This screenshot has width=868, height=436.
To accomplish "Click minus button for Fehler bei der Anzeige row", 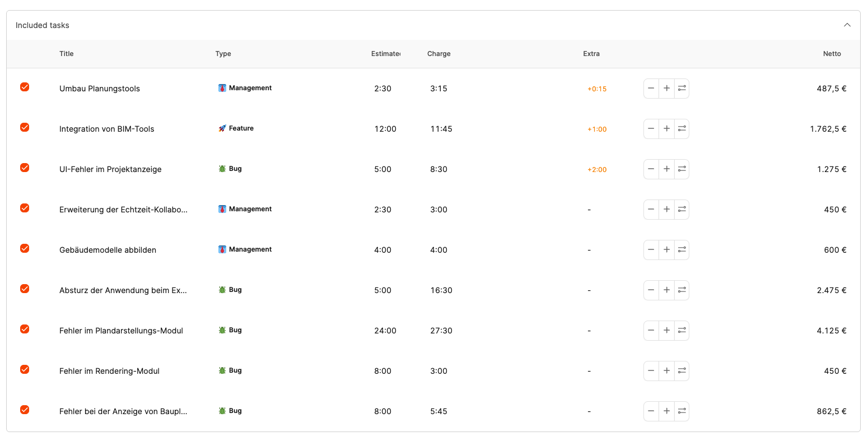I will pos(651,411).
